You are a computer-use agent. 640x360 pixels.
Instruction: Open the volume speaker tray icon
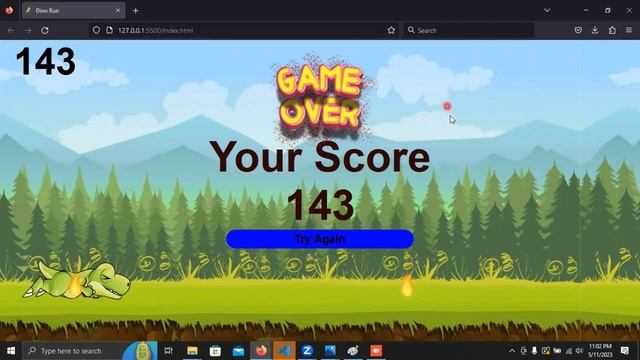(579, 351)
